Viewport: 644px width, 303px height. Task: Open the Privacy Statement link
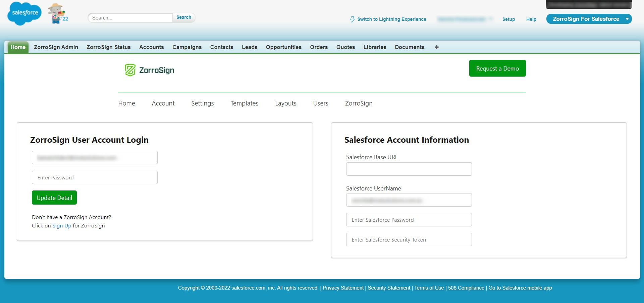point(343,288)
